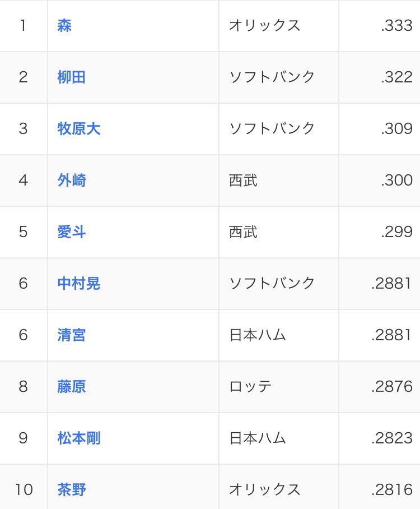The width and height of the screenshot is (420, 509).
Task: Click the .2816 average value
Action: coord(392,489)
